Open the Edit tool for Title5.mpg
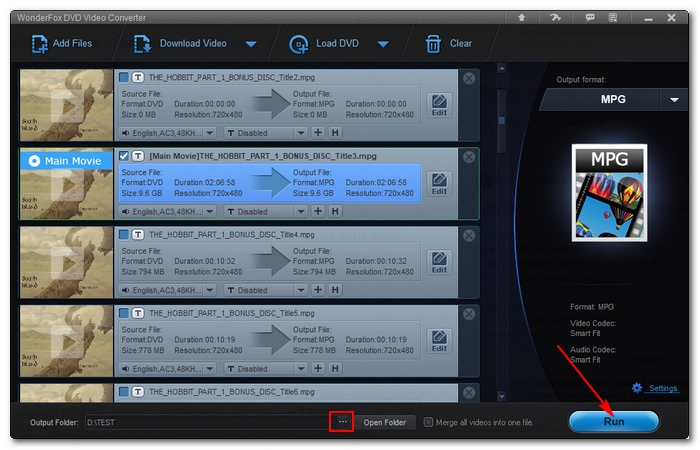Screen dimensions: 700x450 (x=439, y=341)
